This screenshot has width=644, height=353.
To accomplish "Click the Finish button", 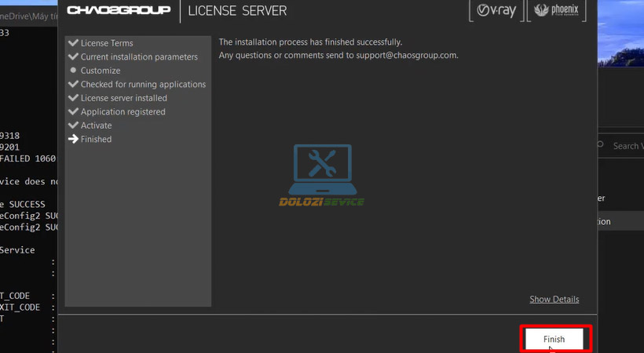I will click(554, 339).
